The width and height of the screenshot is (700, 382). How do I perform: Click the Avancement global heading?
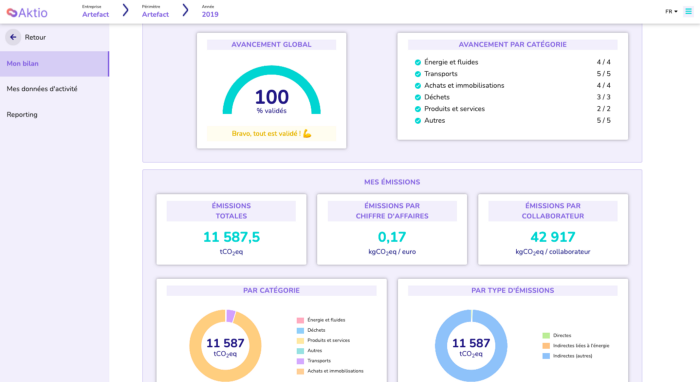click(271, 45)
